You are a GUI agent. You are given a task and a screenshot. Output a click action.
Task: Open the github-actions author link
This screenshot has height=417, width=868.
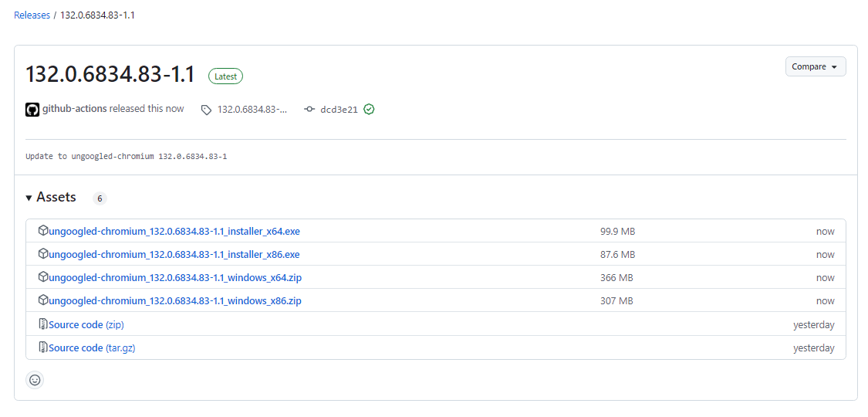point(75,109)
